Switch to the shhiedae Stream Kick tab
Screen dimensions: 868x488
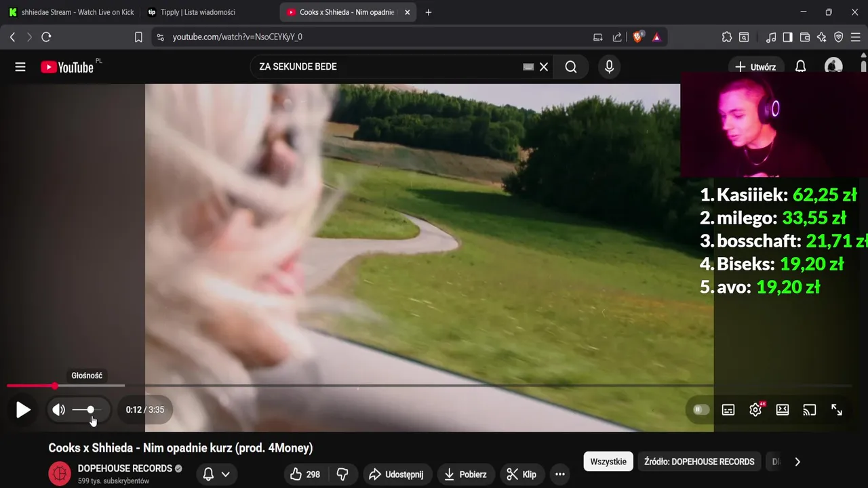71,12
